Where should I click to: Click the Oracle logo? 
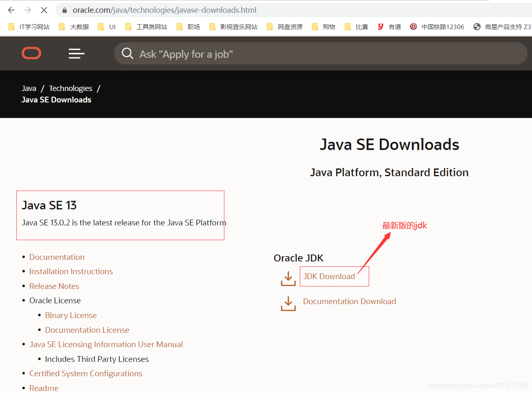[32, 53]
